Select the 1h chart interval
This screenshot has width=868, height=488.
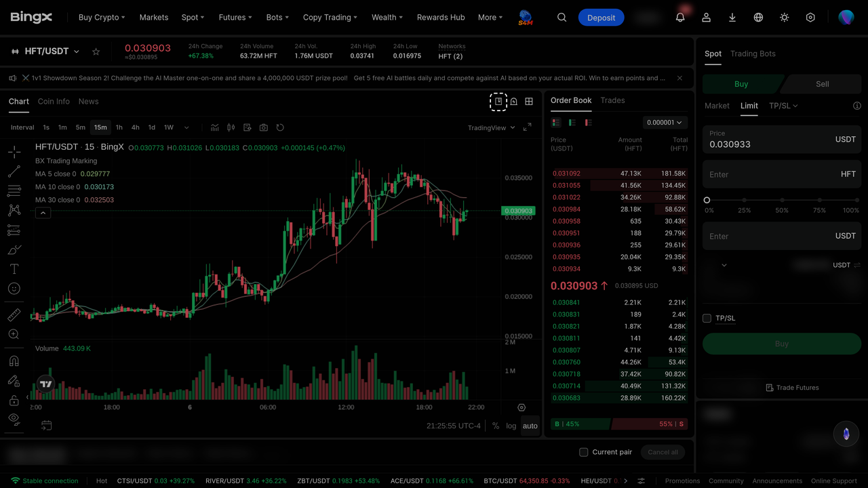pos(119,127)
